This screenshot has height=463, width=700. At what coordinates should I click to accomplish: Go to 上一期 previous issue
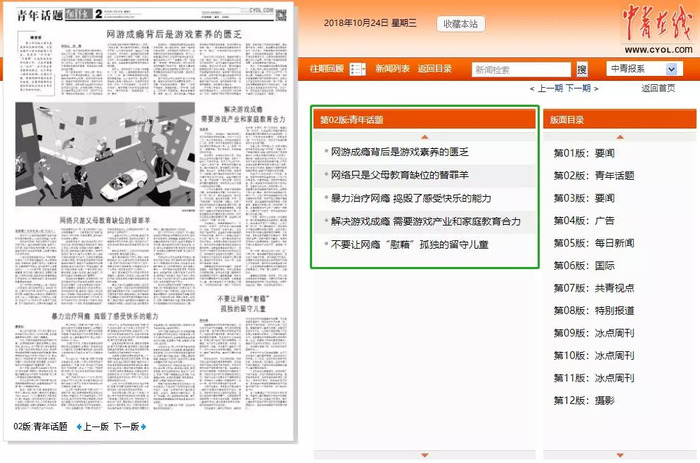(550, 88)
